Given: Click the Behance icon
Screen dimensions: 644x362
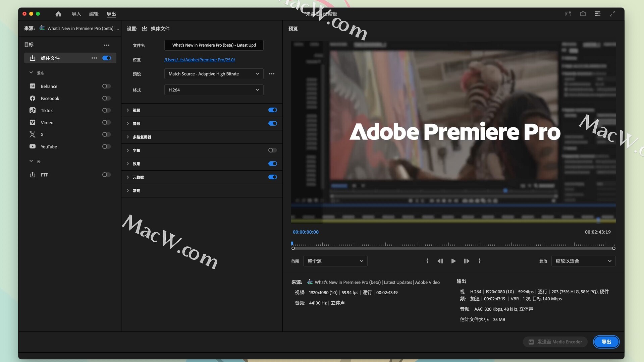Looking at the screenshot, I should [x=33, y=86].
